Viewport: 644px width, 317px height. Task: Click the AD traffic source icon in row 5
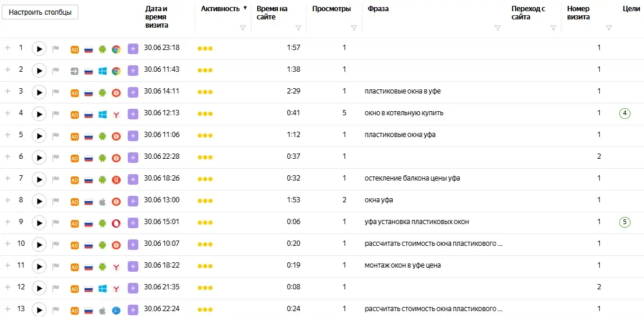75,136
